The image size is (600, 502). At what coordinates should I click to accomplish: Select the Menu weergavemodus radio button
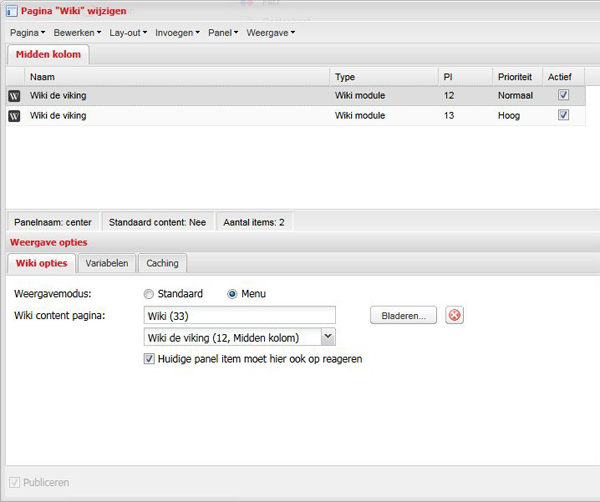point(233,294)
